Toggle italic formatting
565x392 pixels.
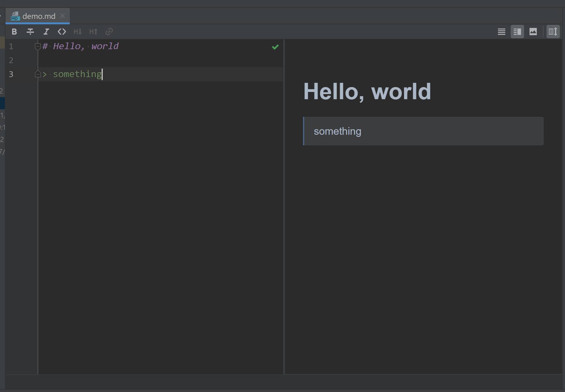tap(46, 32)
